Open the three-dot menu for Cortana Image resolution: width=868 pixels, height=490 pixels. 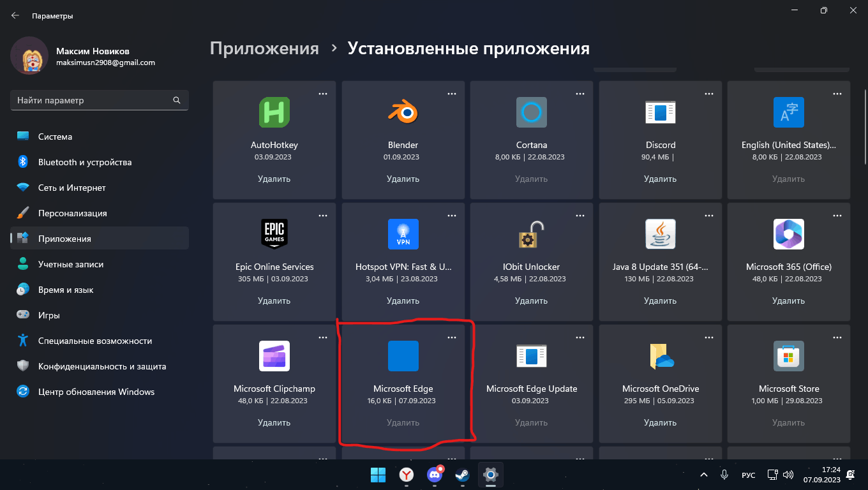pyautogui.click(x=580, y=93)
